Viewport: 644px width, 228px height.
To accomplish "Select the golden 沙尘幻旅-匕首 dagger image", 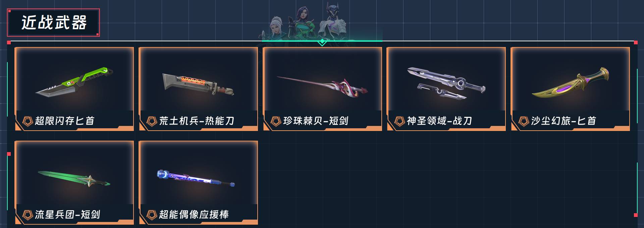I will coord(570,83).
